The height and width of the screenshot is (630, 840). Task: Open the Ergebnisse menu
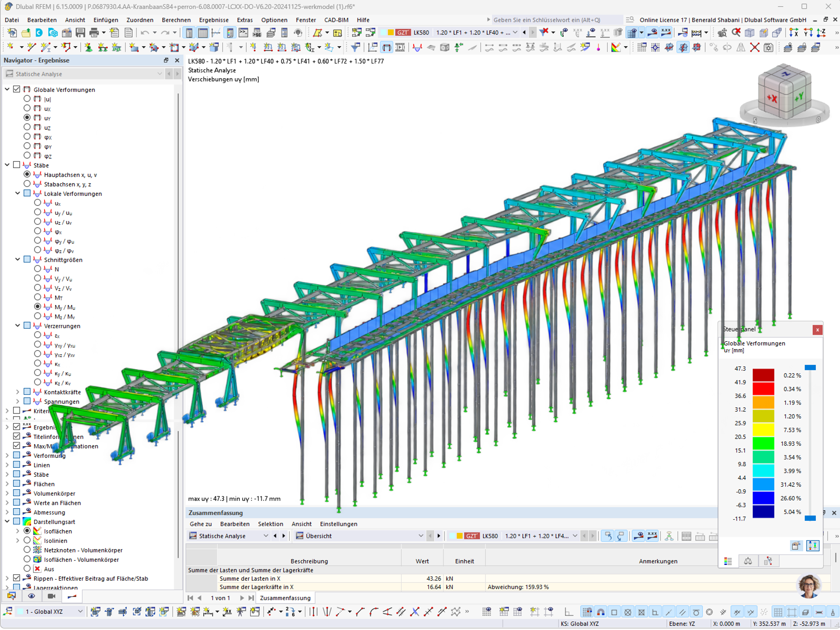coord(214,20)
